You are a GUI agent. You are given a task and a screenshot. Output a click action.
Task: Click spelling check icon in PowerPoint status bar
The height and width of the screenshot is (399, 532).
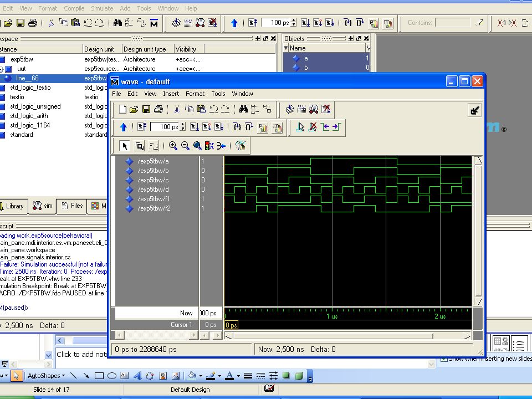[x=269, y=388]
